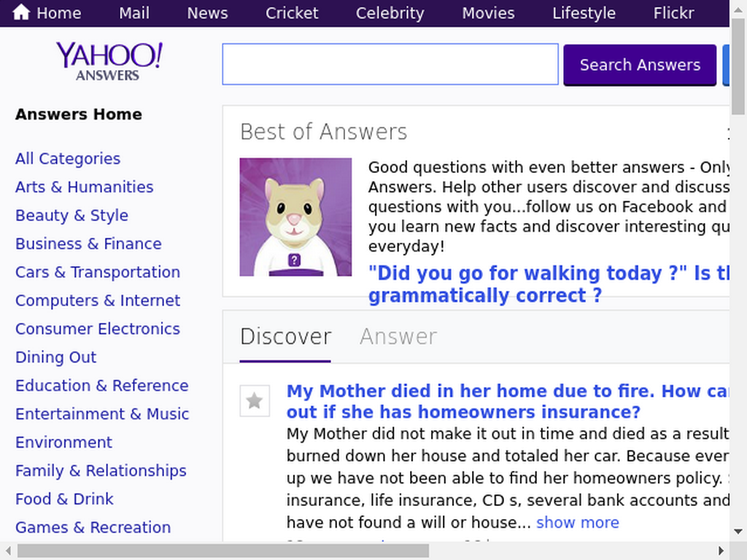
Task: Switch to the Answer tab
Action: 398,337
